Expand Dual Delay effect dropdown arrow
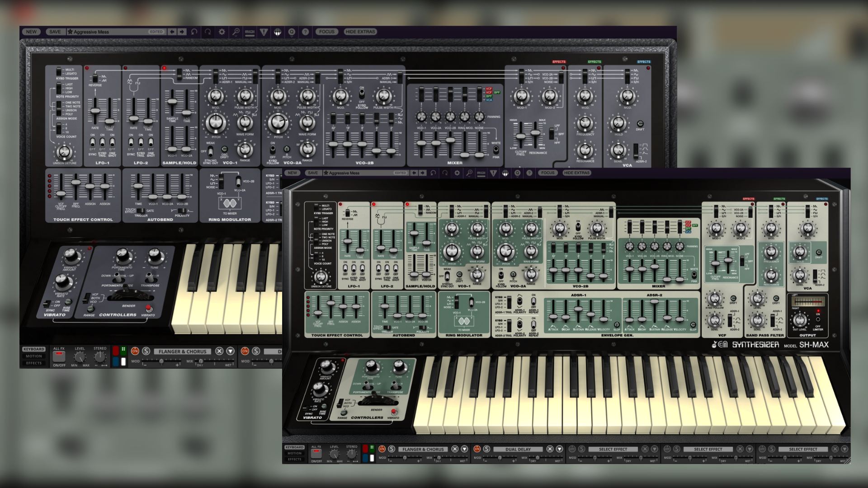 559,449
